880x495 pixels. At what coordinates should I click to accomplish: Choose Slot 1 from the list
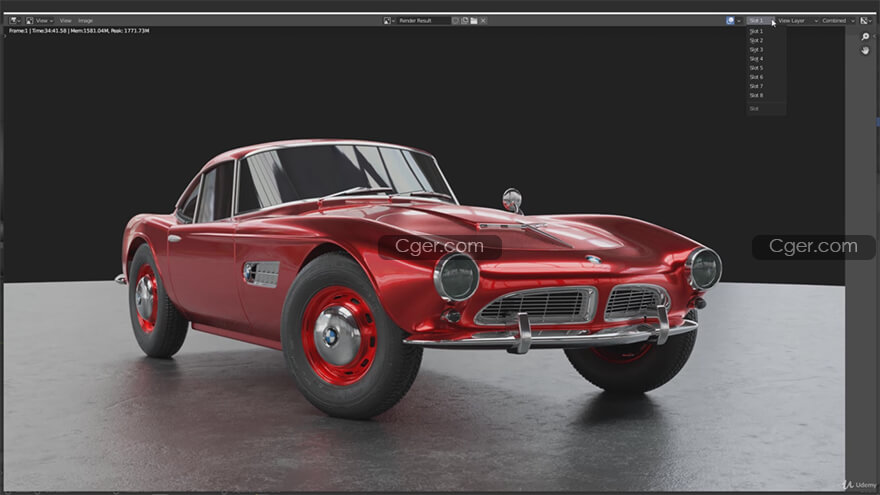click(x=766, y=31)
